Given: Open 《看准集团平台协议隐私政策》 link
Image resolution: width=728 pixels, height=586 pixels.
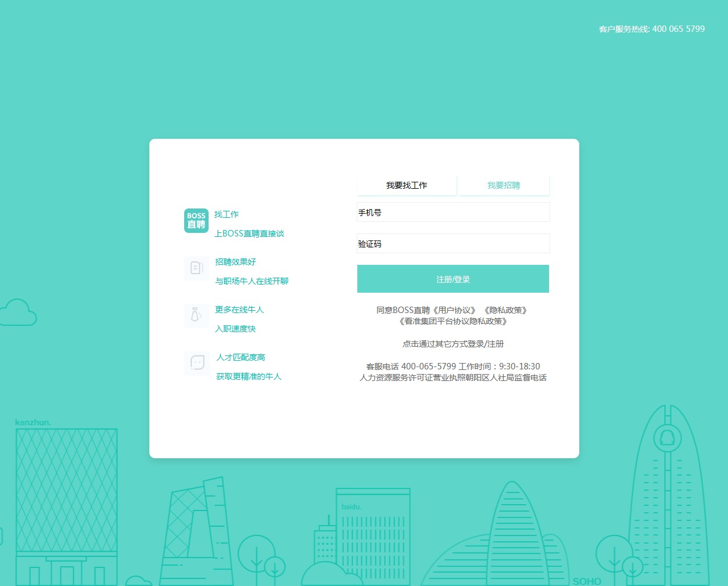Looking at the screenshot, I should pyautogui.click(x=453, y=321).
